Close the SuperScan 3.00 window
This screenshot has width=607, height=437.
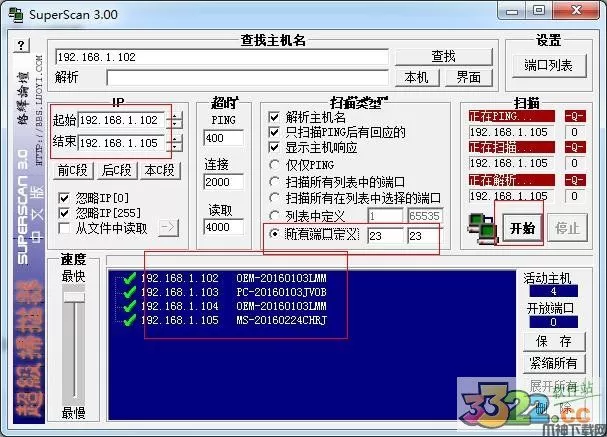(x=576, y=10)
